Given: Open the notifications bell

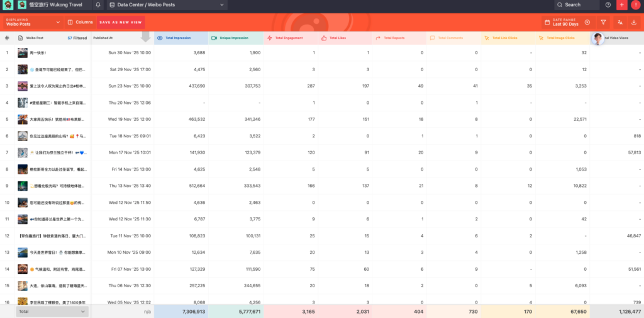Looking at the screenshot, I should pyautogui.click(x=98, y=4).
